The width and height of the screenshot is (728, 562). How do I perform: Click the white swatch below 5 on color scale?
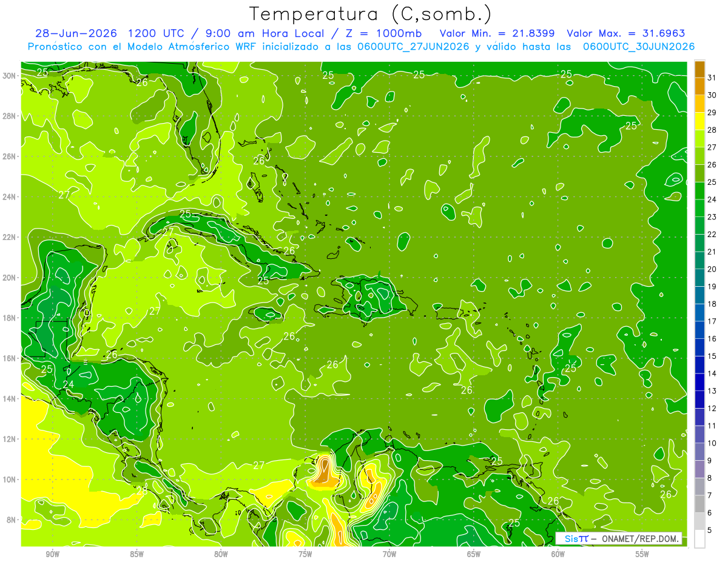699,539
